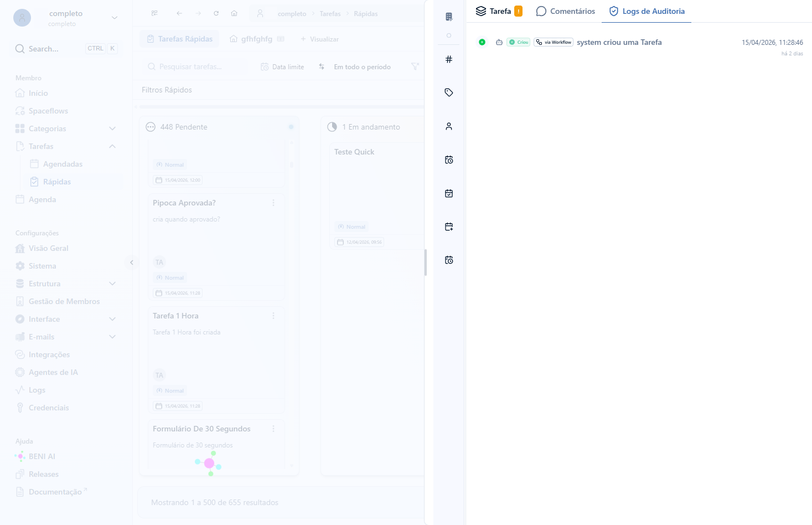Select the Tarefas Rápidas view tab
The image size is (812, 525).
180,39
